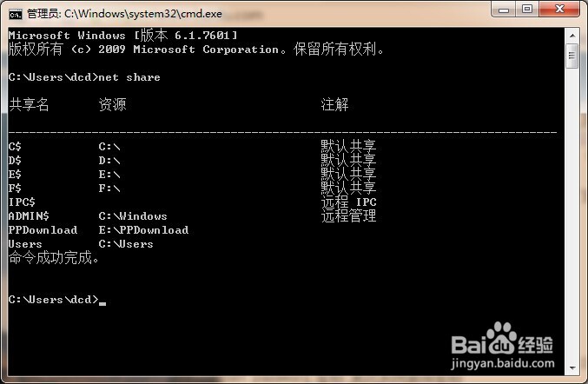Maximize the cmd.exe window
The image size is (588, 384).
(x=527, y=10)
